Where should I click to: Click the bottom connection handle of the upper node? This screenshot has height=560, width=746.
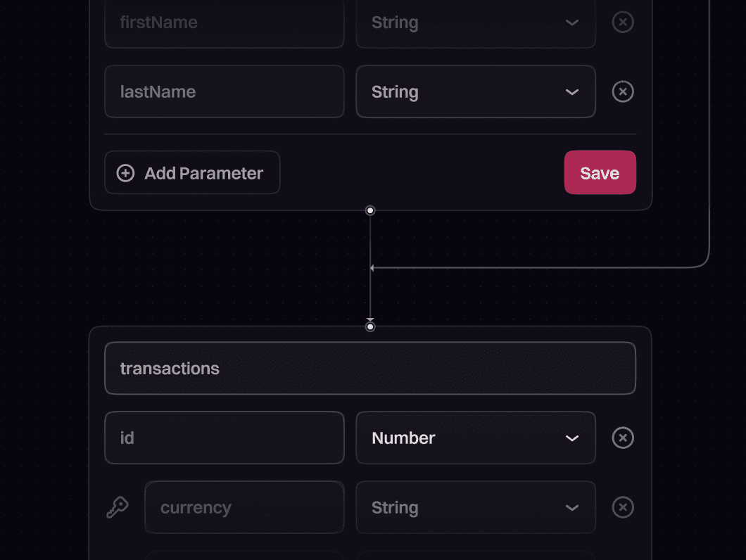(370, 210)
